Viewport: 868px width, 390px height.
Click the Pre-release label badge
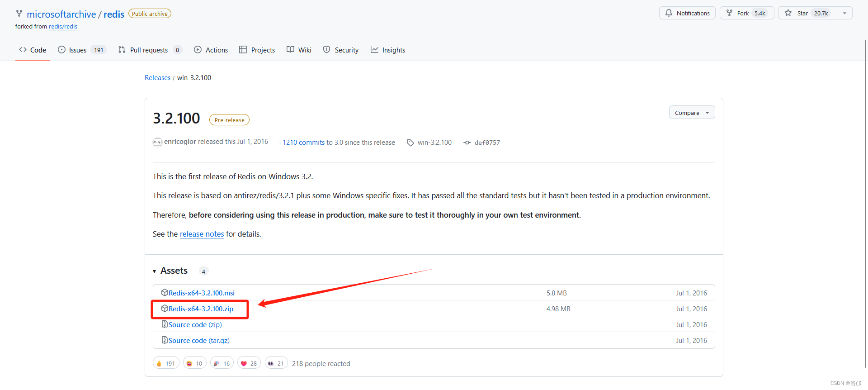(x=229, y=120)
